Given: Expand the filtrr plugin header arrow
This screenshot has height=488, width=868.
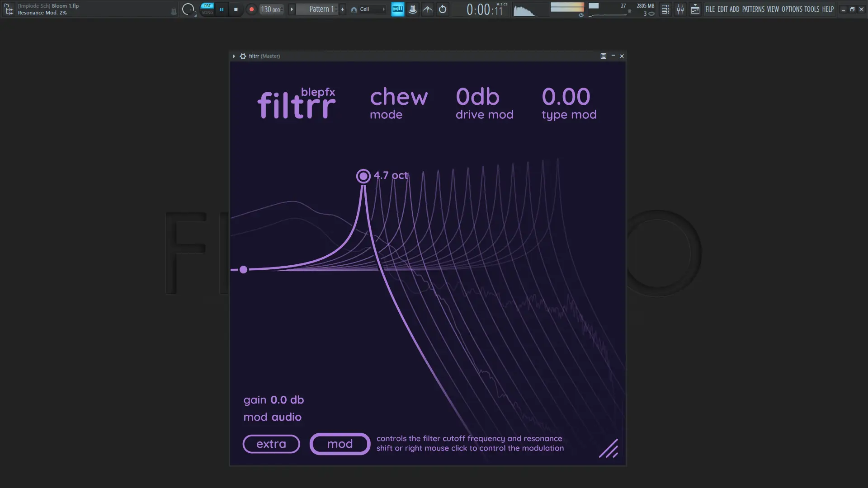Looking at the screenshot, I should [x=234, y=56].
